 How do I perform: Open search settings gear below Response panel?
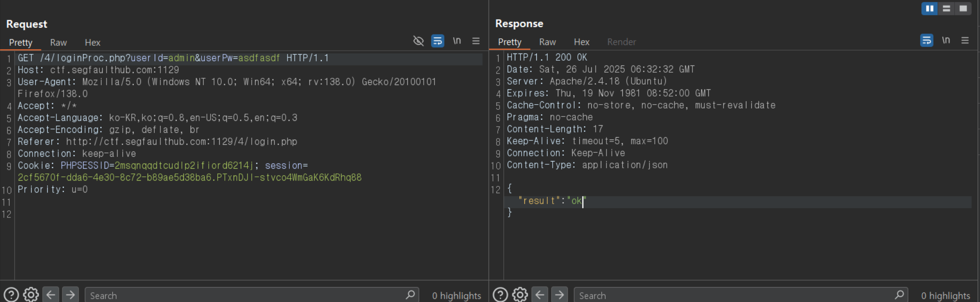(x=520, y=295)
